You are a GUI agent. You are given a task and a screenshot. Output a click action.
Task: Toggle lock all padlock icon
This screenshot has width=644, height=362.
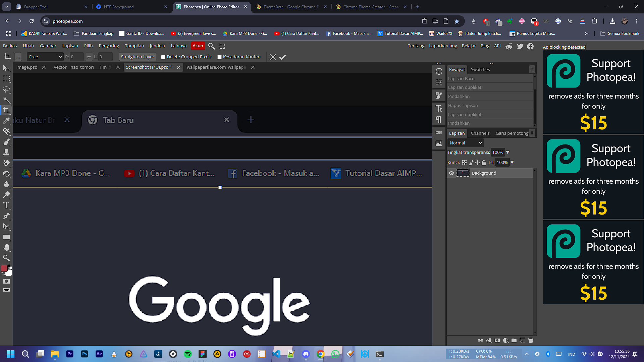click(x=484, y=163)
